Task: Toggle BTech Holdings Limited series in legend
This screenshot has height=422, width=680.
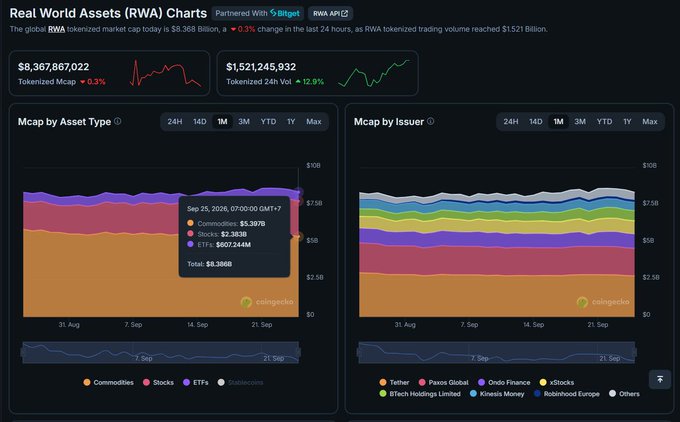Action: (420, 394)
